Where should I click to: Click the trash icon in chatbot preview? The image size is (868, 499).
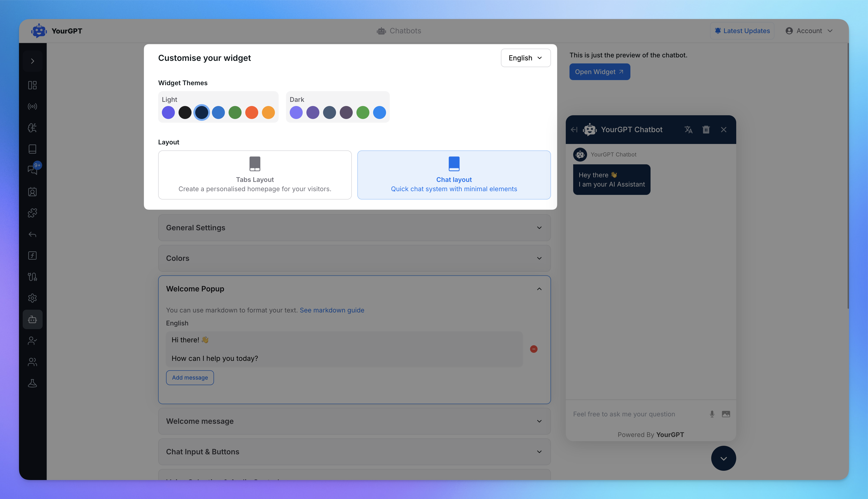[x=706, y=130]
